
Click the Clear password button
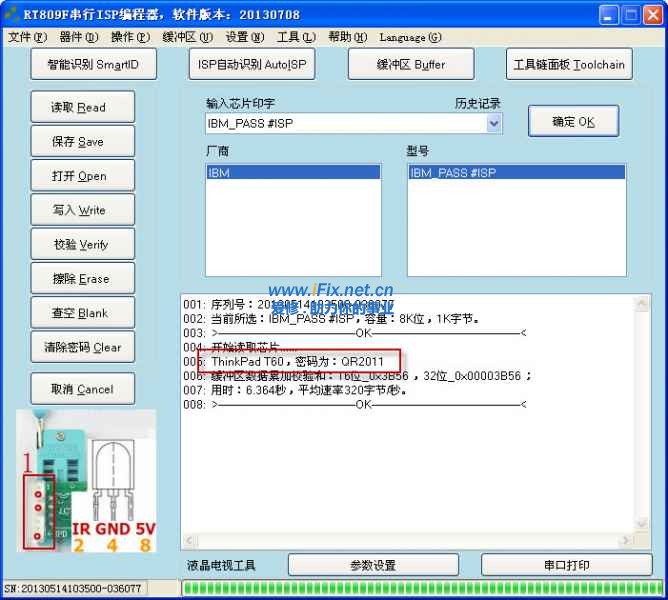coord(79,348)
